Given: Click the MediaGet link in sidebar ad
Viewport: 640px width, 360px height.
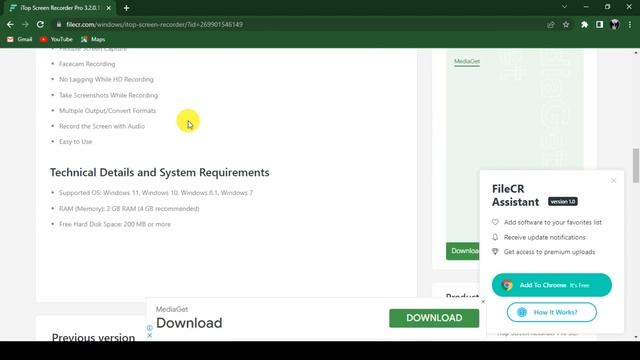Looking at the screenshot, I should pos(467,61).
